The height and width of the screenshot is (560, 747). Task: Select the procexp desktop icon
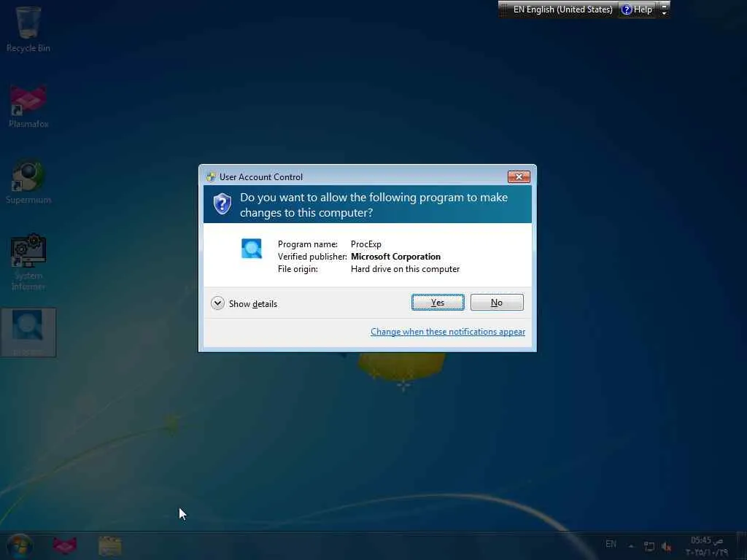[x=28, y=332]
